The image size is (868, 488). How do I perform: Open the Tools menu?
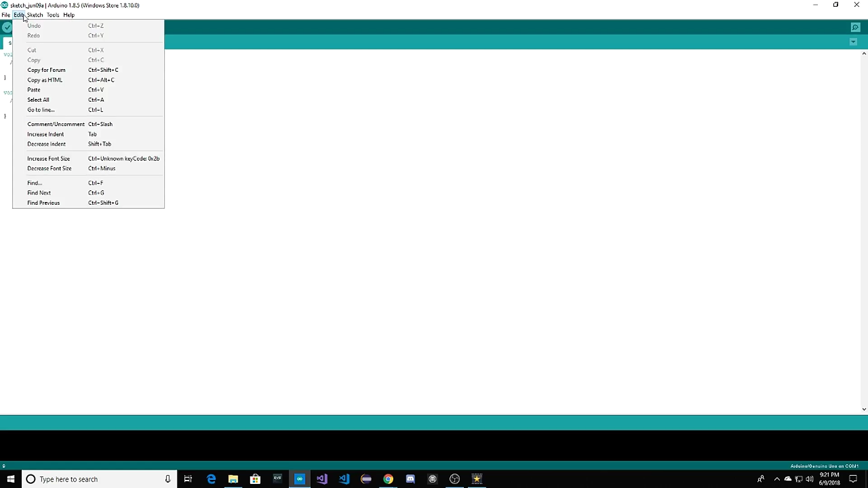(x=53, y=15)
